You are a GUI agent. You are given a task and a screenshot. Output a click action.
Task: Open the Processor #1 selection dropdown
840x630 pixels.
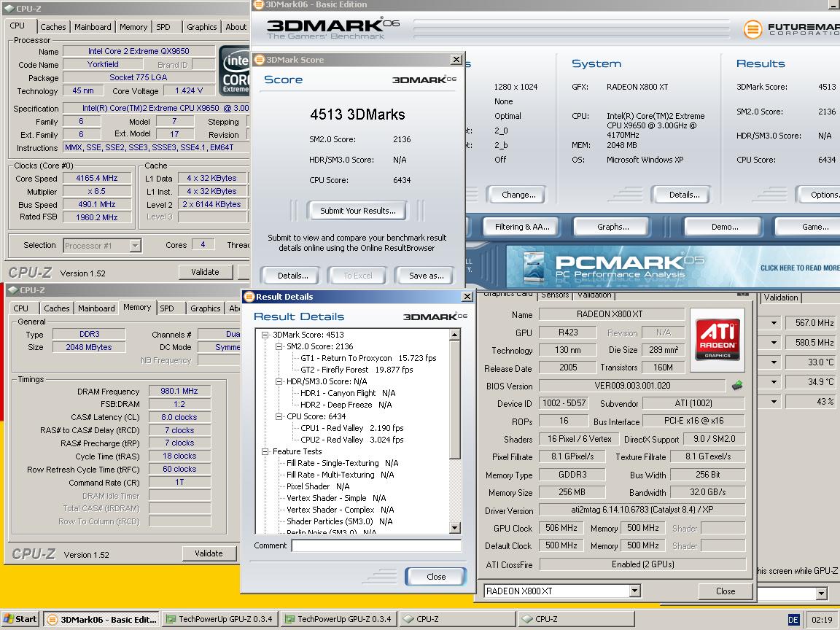(136, 245)
